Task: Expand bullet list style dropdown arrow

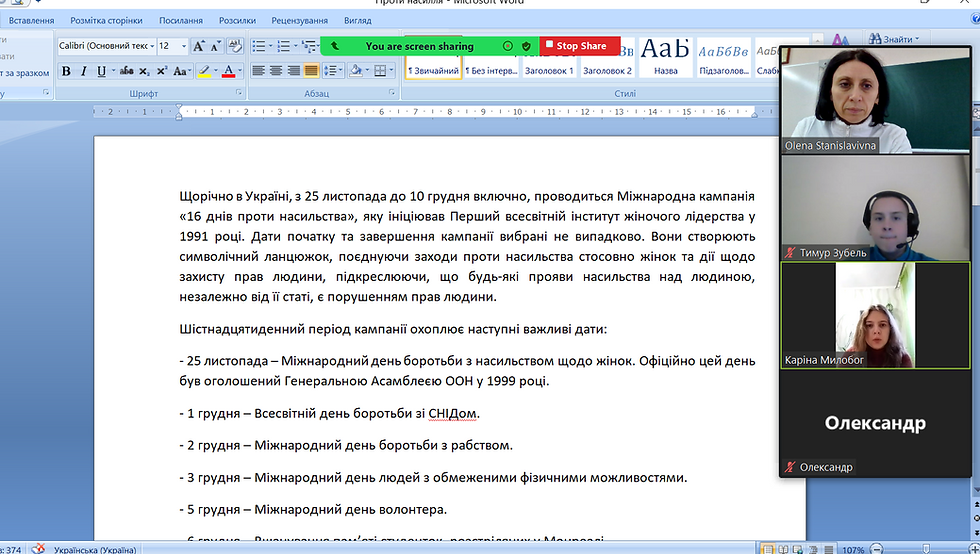Action: click(x=271, y=46)
